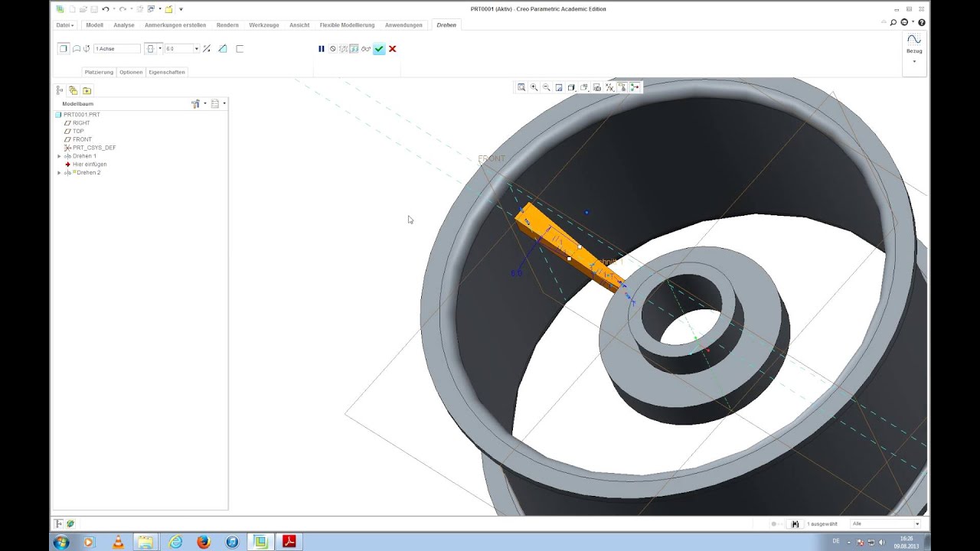Select revolve as surface option
The image size is (980, 551).
pos(77,48)
